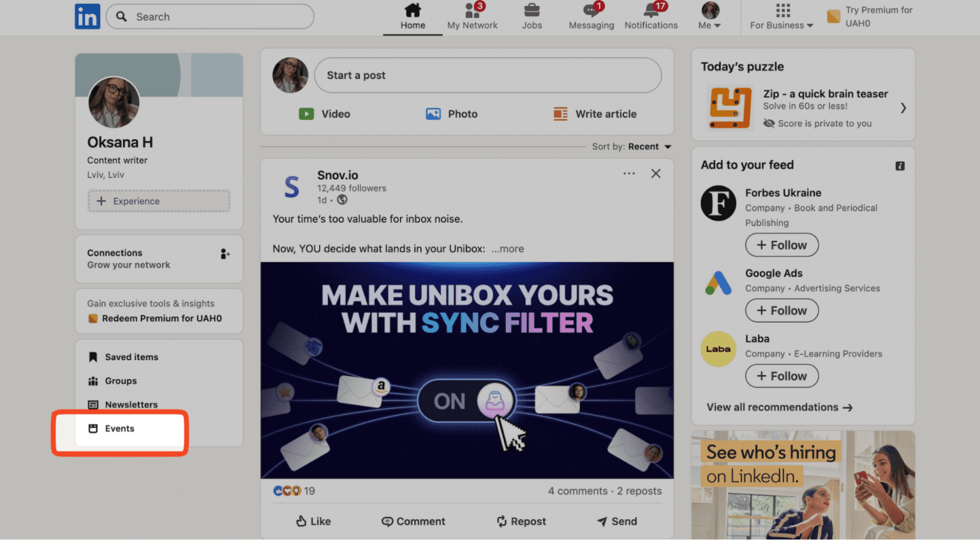Open Groups from sidebar
Image resolution: width=980 pixels, height=540 pixels.
tap(113, 381)
